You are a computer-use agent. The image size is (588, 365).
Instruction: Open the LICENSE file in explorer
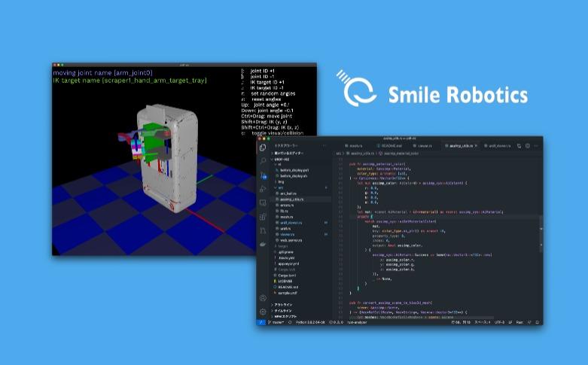point(285,281)
